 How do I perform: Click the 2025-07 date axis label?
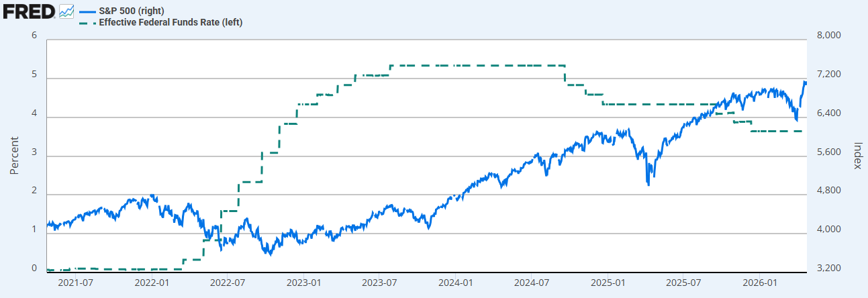(683, 283)
